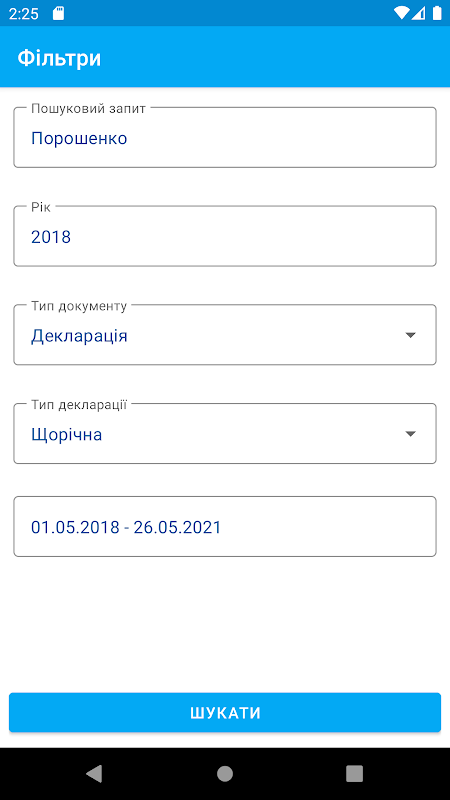Expand the Тип декларації dropdown arrow

click(x=410, y=434)
